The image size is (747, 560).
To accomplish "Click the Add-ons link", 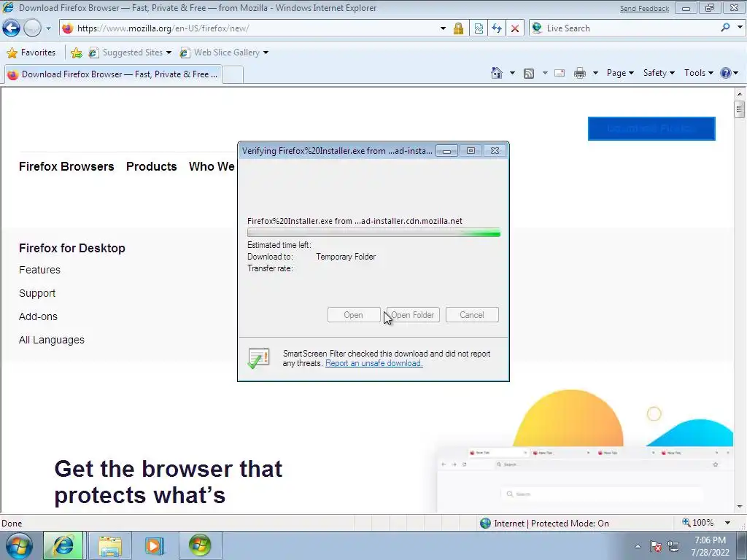I will 38,316.
